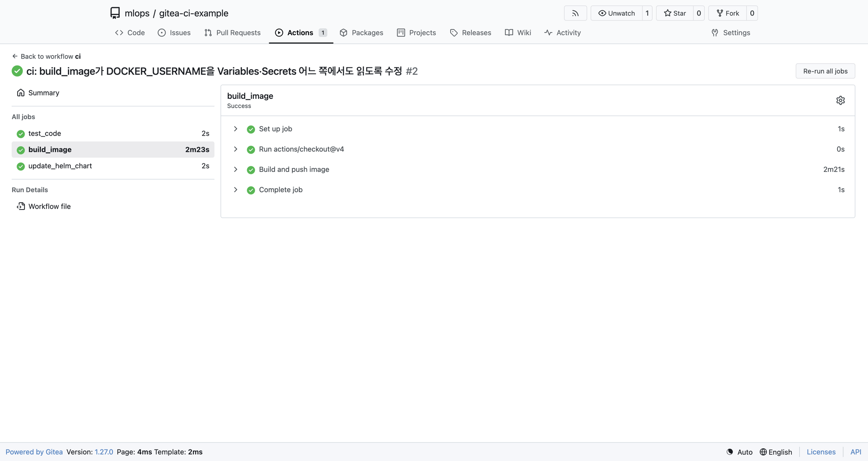Open the Projects tab
The height and width of the screenshot is (461, 868).
coord(416,33)
